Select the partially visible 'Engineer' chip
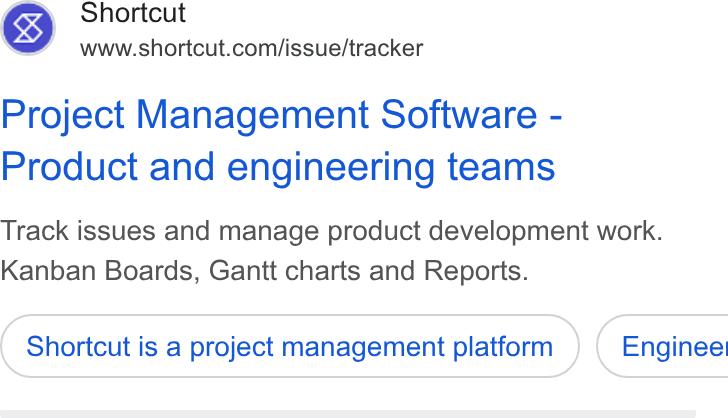The image size is (728, 418). (x=663, y=346)
